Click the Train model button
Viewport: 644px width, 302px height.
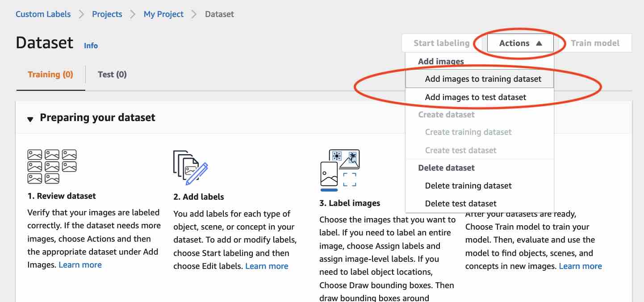(x=595, y=43)
